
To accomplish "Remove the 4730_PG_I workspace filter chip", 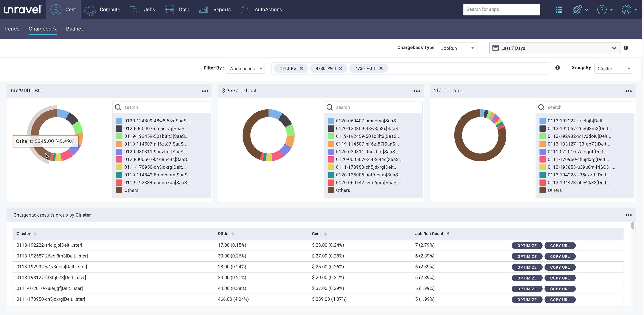I will click(x=340, y=68).
